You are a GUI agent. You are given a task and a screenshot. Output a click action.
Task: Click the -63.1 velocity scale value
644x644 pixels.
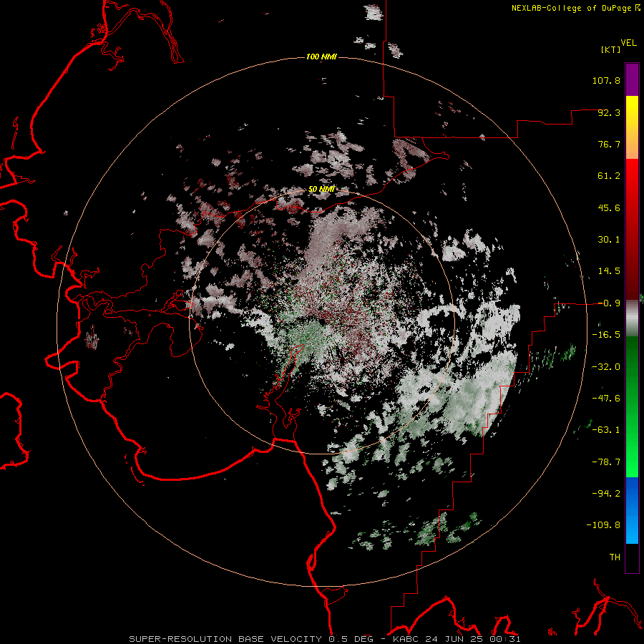pos(606,430)
